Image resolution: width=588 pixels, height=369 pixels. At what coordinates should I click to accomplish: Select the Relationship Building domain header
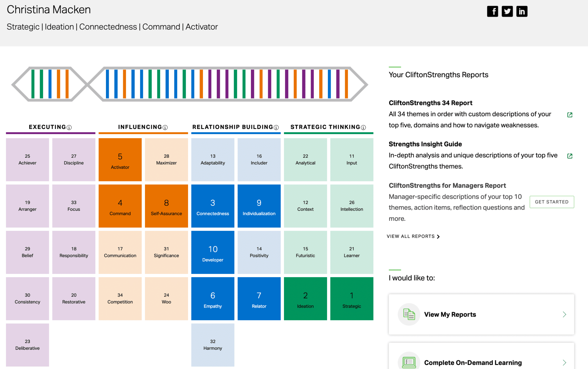coord(233,127)
